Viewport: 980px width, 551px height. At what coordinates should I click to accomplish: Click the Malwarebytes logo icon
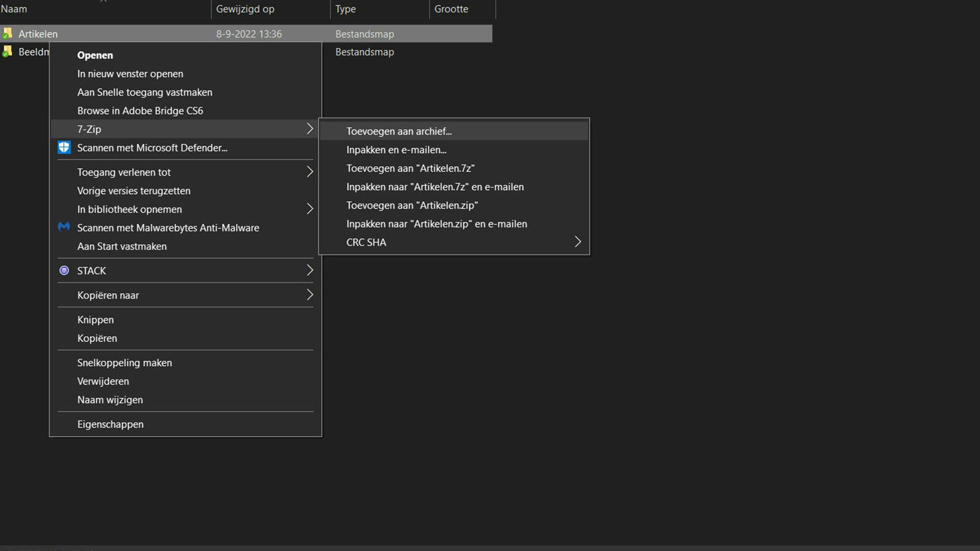[64, 228]
